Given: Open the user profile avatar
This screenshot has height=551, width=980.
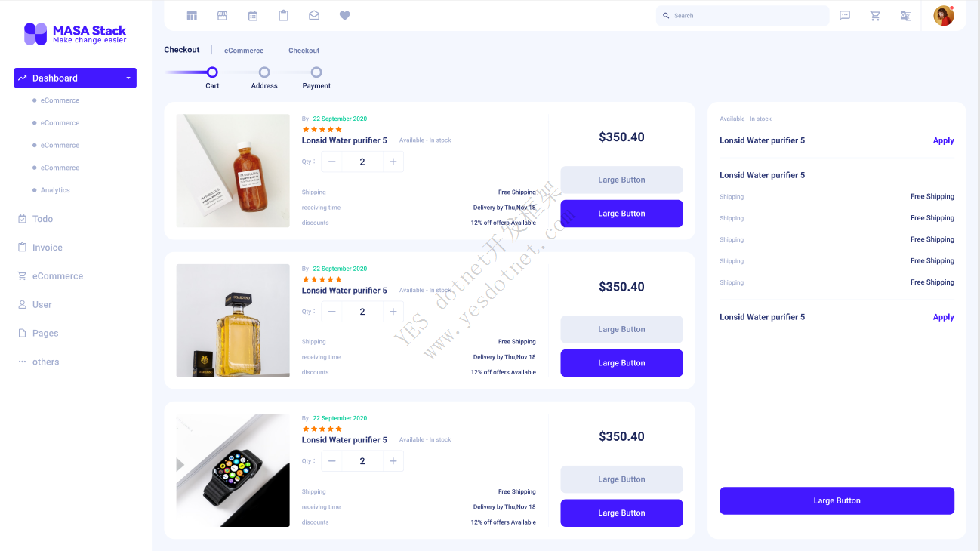Looking at the screenshot, I should (943, 16).
